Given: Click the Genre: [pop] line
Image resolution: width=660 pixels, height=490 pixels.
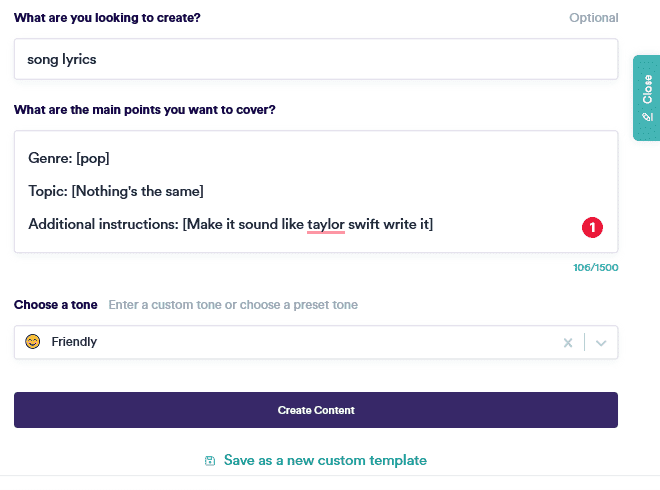Looking at the screenshot, I should (x=69, y=158).
